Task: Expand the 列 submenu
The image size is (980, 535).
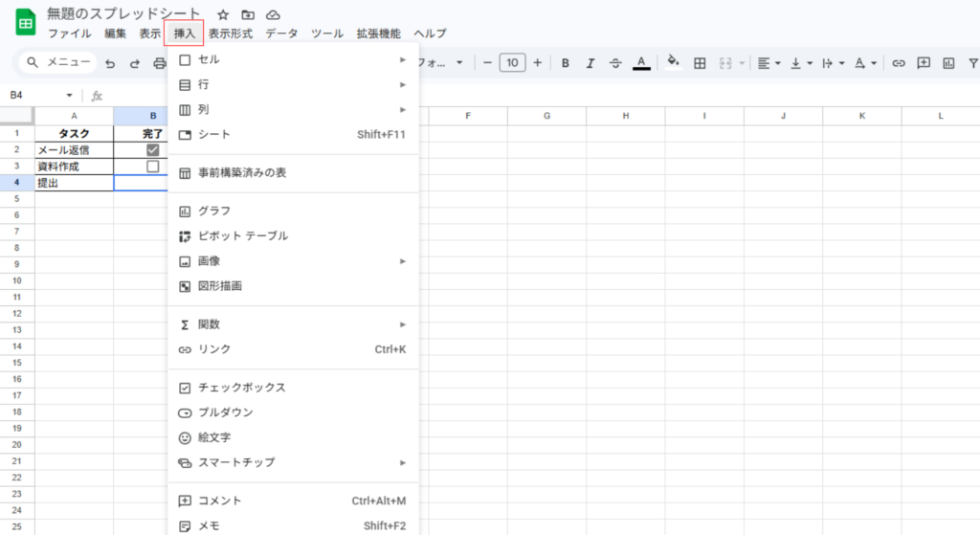Action: point(293,109)
